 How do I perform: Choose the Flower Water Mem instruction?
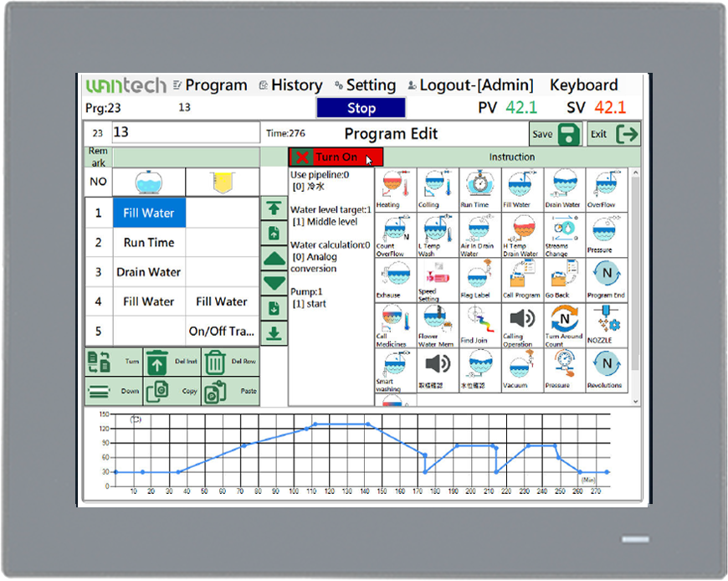click(x=437, y=326)
